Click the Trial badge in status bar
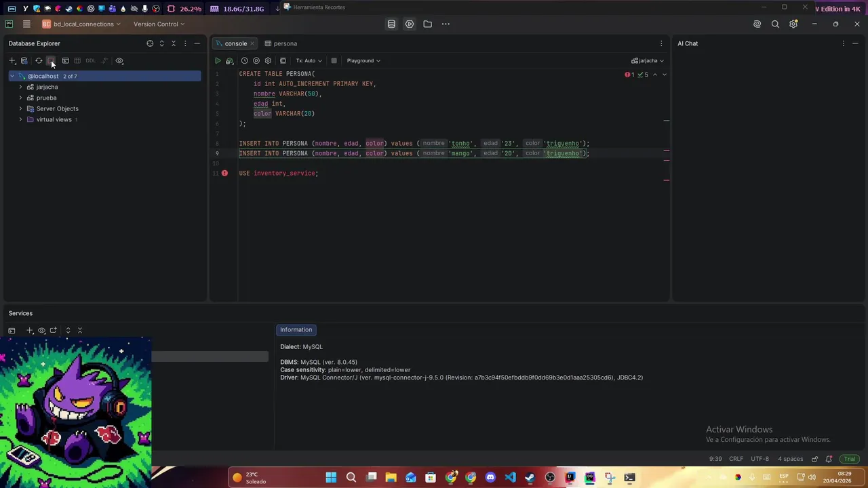 pyautogui.click(x=850, y=459)
